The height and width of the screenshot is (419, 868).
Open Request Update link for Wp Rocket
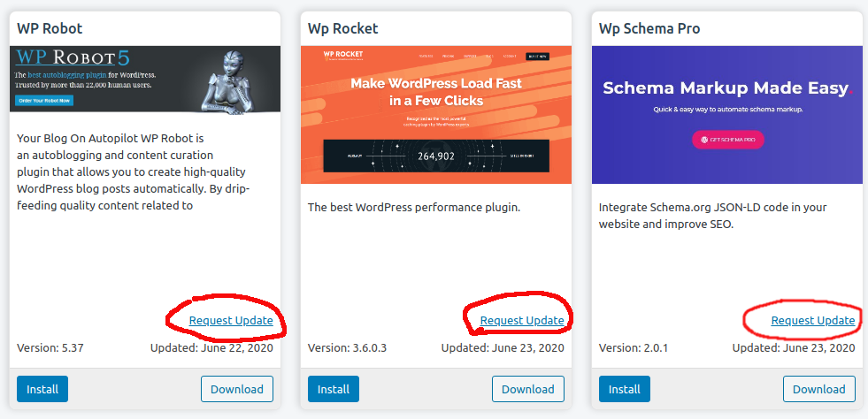tap(522, 320)
